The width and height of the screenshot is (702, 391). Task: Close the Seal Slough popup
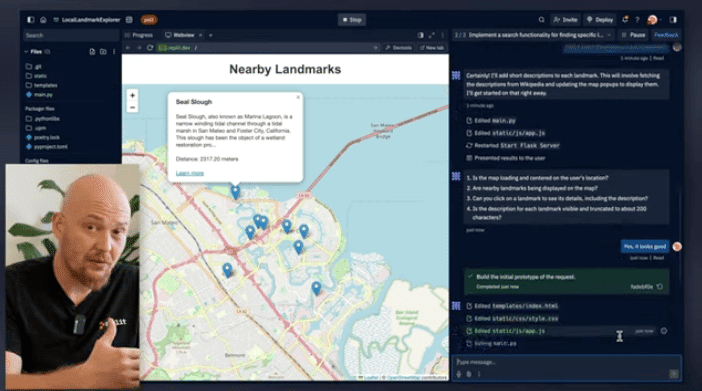coord(298,97)
